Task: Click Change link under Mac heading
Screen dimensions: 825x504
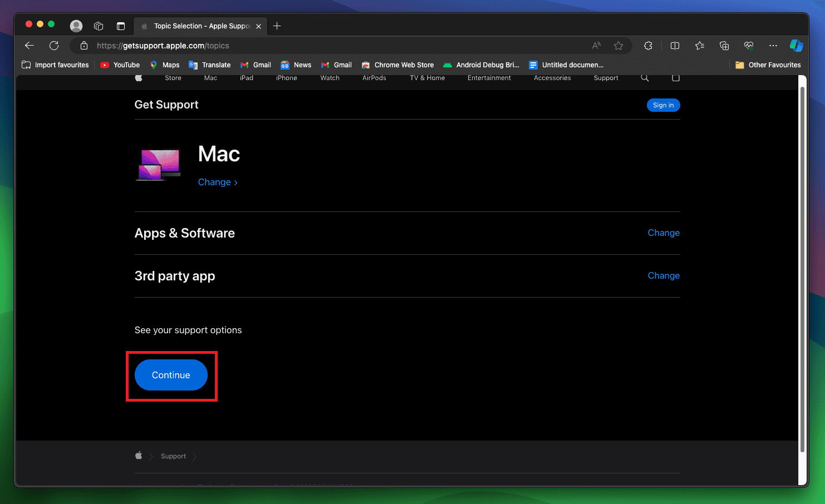Action: tap(218, 182)
